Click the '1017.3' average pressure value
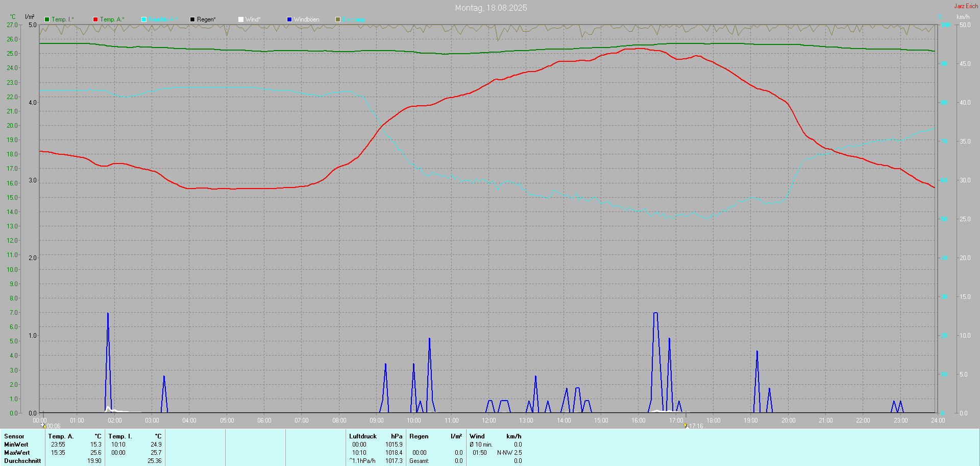Image resolution: width=980 pixels, height=466 pixels. pos(394,461)
